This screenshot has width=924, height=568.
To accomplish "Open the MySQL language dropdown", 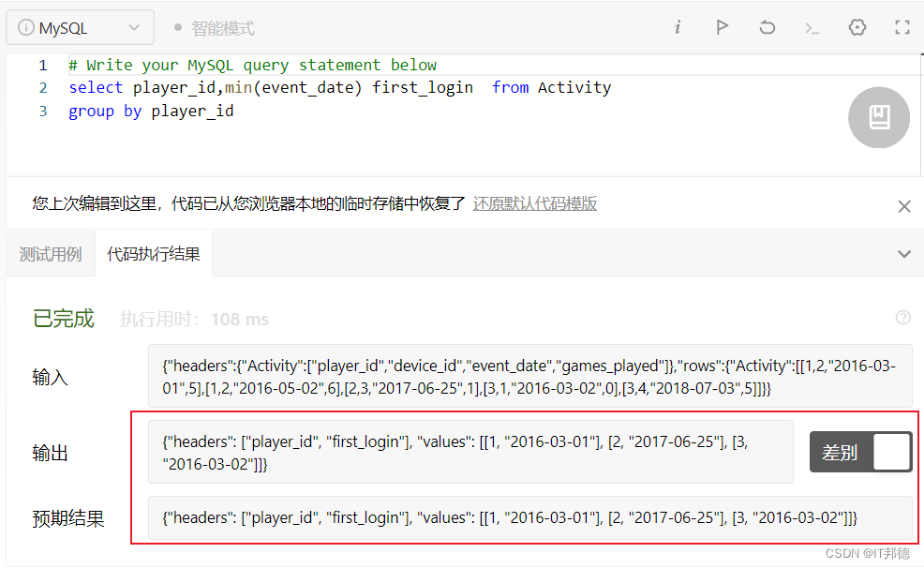I will click(81, 28).
